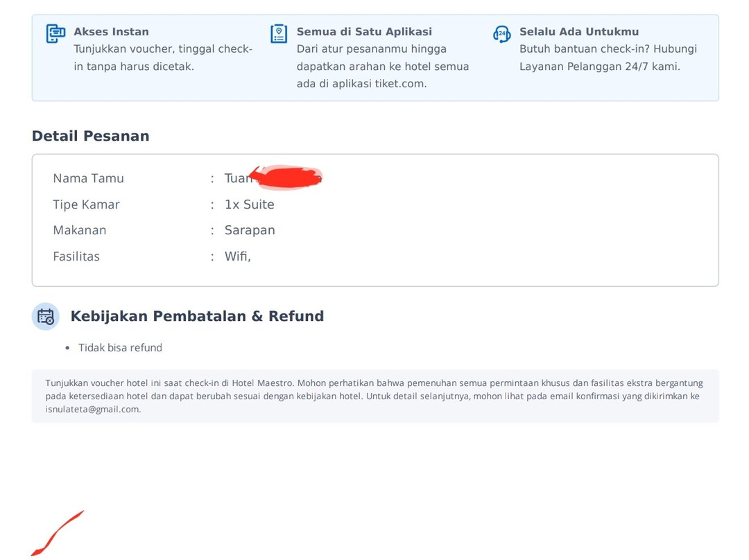Select the Wifi facility value
The width and height of the screenshot is (749, 560).
click(x=237, y=256)
